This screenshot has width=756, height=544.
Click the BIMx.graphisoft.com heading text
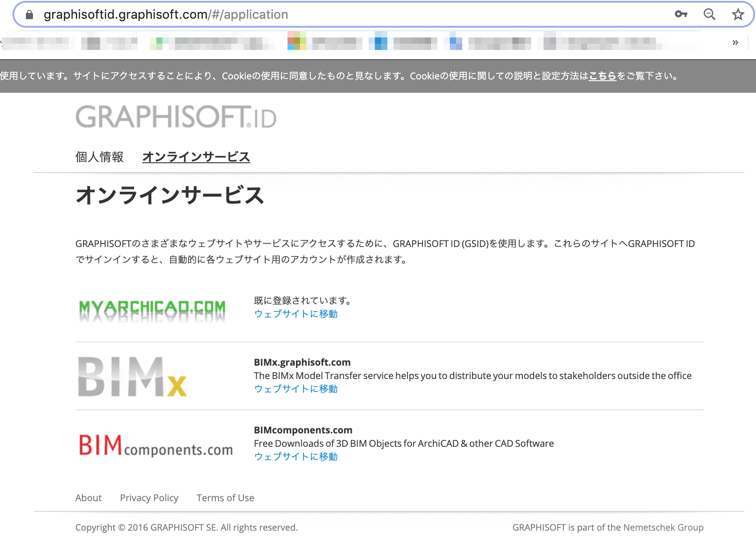302,362
